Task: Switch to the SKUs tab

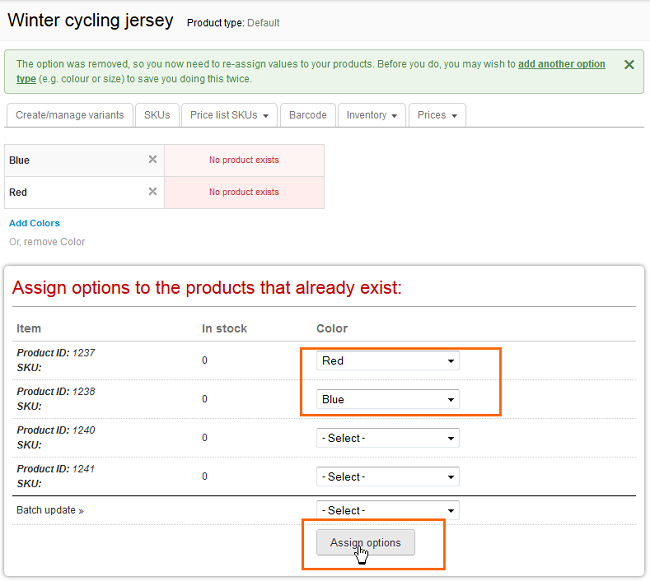Action: (157, 115)
